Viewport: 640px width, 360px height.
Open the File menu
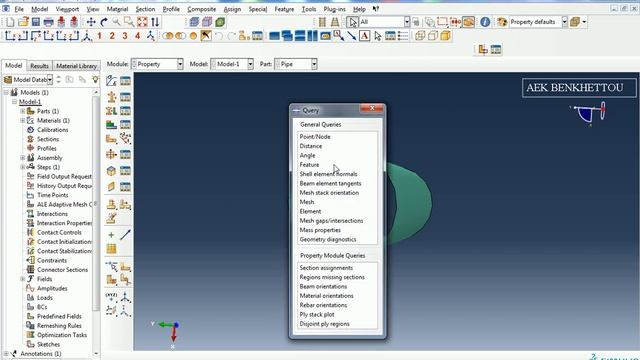[19, 9]
